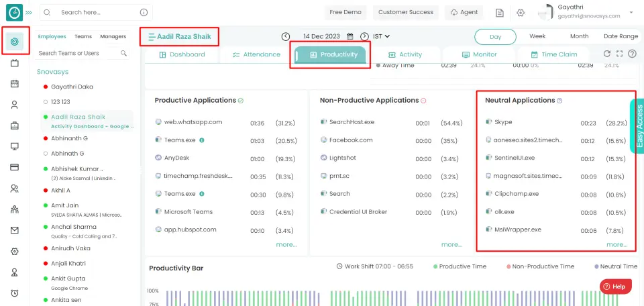This screenshot has height=306, width=644.
Task: Switch to the Activity tab
Action: (x=405, y=54)
